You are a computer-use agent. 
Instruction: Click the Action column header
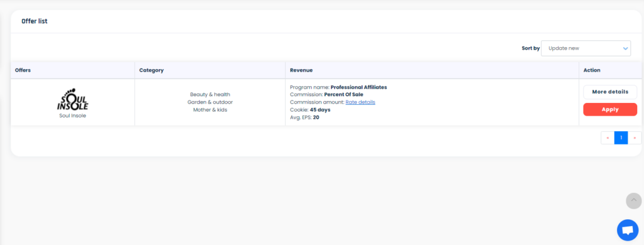[x=592, y=70]
